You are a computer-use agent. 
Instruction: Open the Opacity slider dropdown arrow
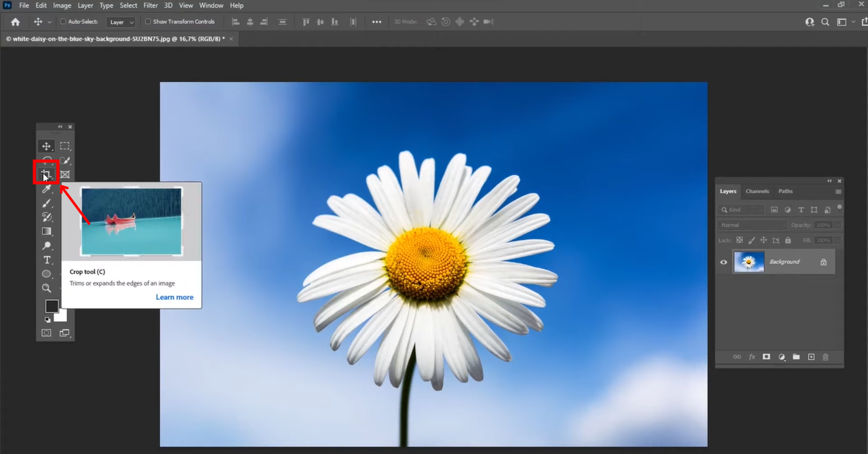[x=837, y=225]
